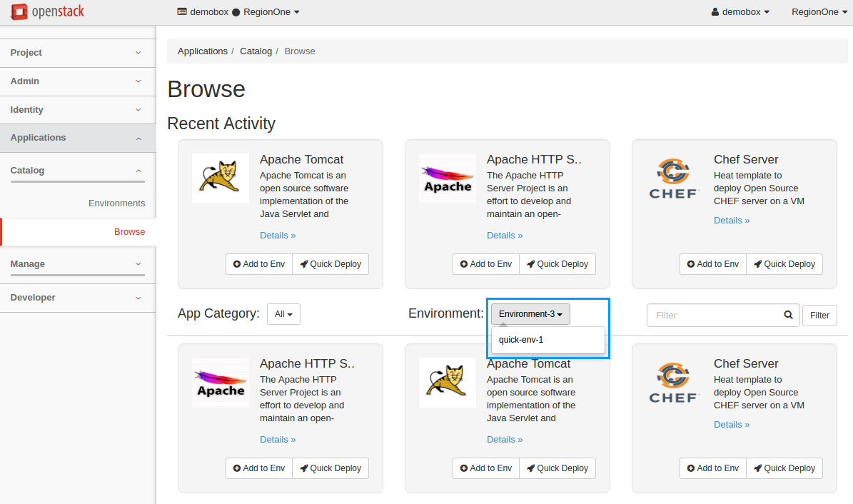Click Apache HTTP Server feather logo in Recent Activity
The image size is (853, 504).
tap(447, 178)
